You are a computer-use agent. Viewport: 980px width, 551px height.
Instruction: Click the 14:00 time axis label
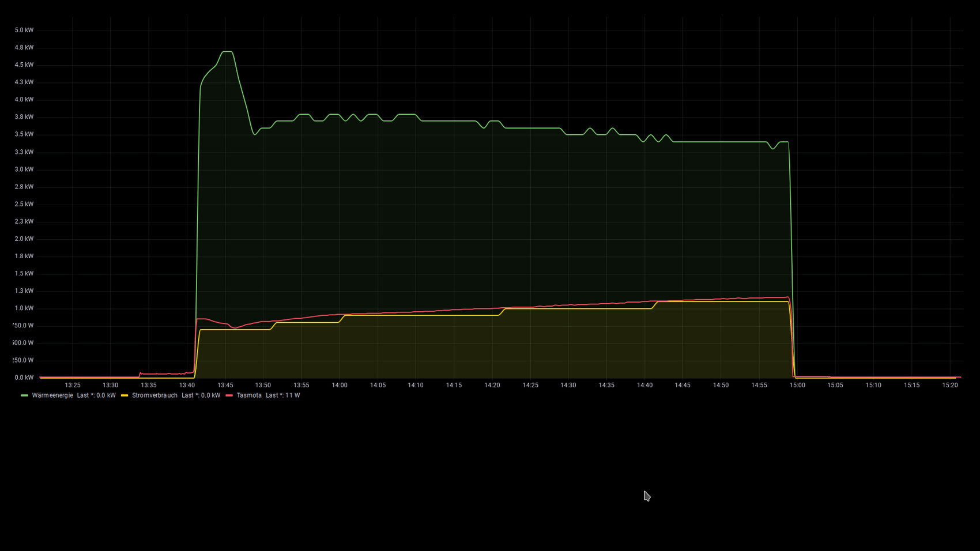coord(340,385)
